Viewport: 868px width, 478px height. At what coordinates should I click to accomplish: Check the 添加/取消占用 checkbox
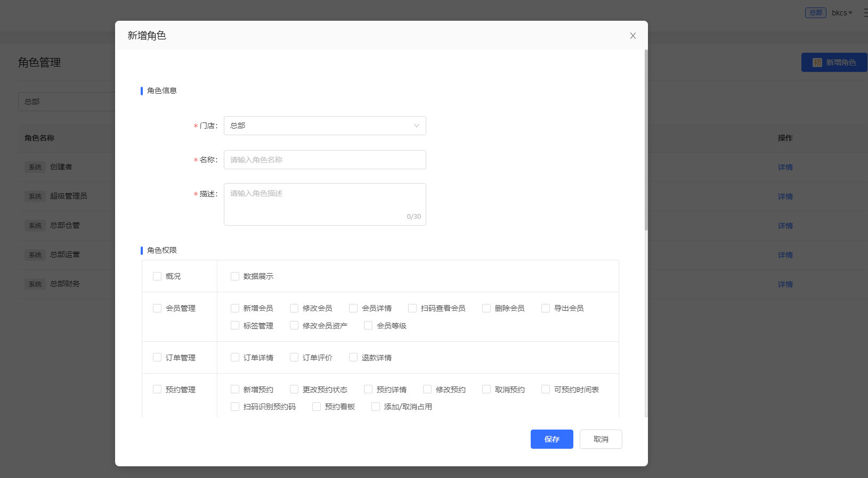point(376,407)
